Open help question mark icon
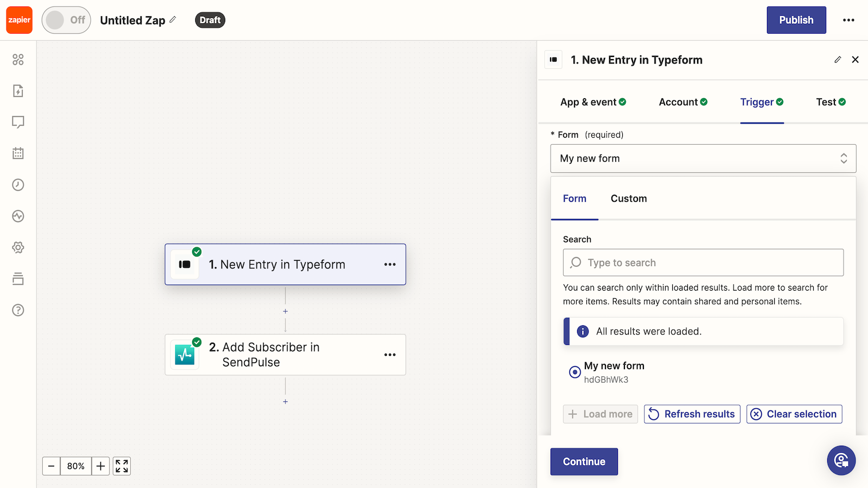 [18, 310]
